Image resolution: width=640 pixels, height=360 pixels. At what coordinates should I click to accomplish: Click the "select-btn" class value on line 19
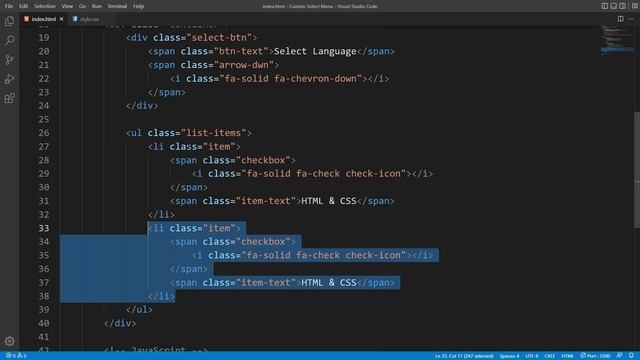tap(219, 38)
